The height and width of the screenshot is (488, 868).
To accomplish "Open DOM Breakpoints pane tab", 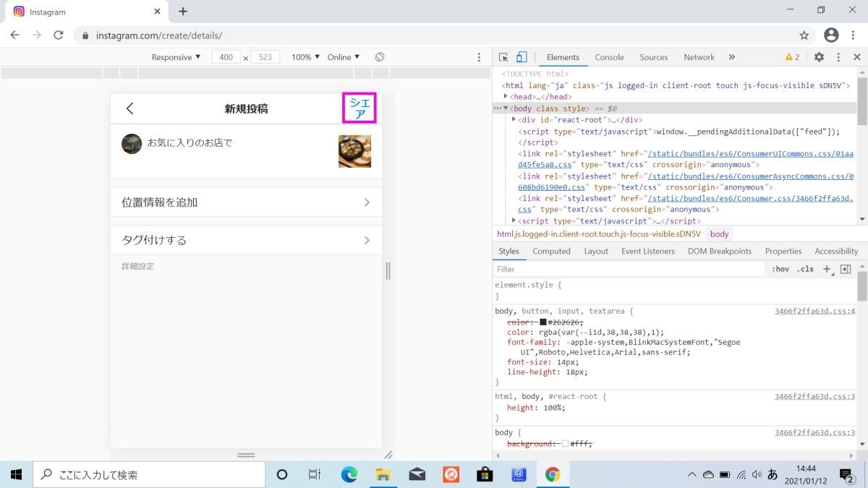I will coord(720,251).
